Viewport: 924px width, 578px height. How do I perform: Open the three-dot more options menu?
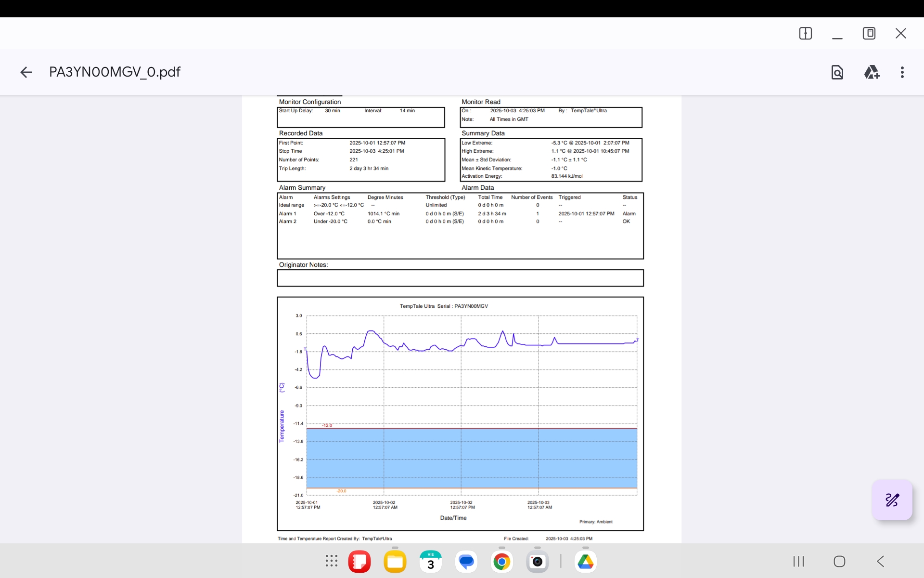(x=902, y=72)
